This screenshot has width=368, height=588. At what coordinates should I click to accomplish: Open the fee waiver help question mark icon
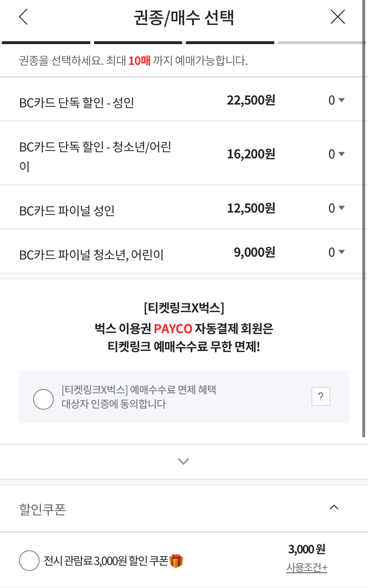(321, 396)
